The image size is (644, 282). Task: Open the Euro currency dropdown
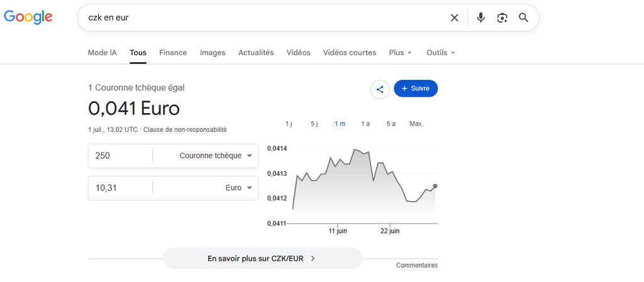click(x=238, y=188)
